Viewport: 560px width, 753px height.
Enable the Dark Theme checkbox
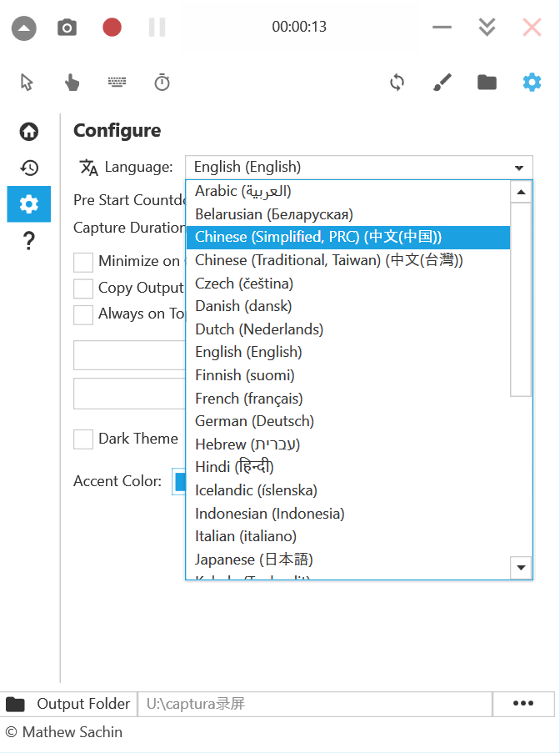coord(83,439)
